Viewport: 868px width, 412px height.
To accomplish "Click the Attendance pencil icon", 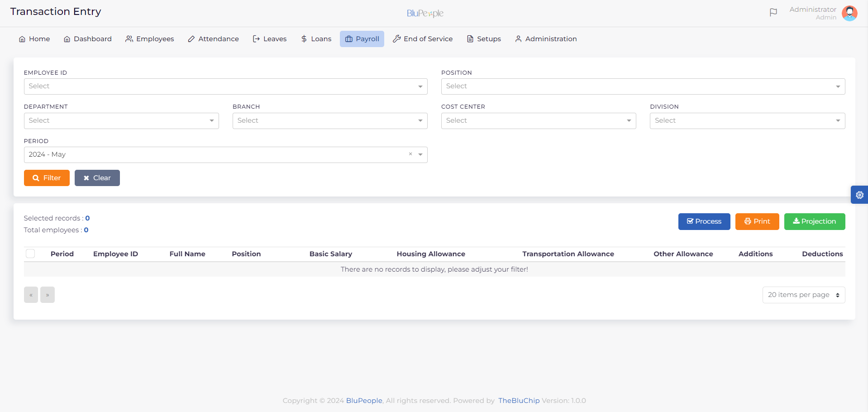I will [191, 39].
